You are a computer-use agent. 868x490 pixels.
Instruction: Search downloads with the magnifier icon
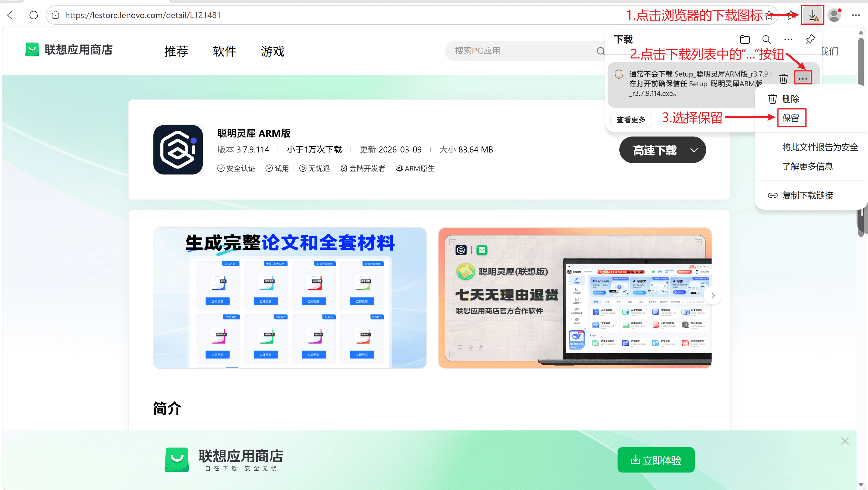tap(766, 39)
